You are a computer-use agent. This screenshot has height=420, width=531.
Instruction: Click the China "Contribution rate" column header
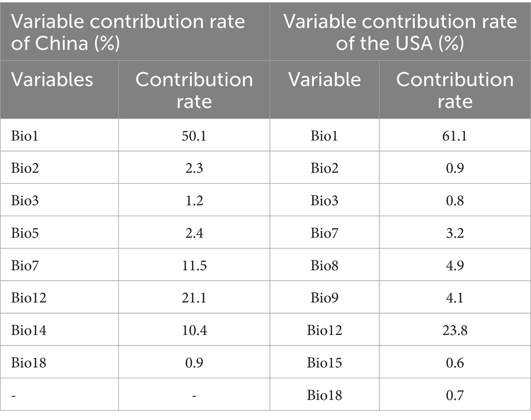194,89
